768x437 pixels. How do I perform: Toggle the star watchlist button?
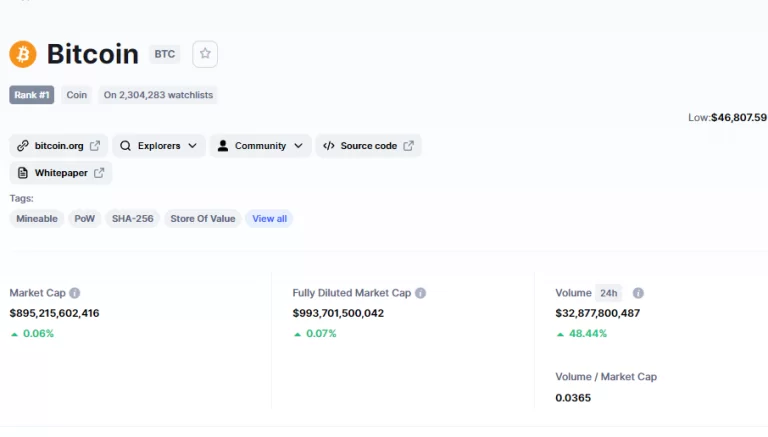(x=205, y=54)
